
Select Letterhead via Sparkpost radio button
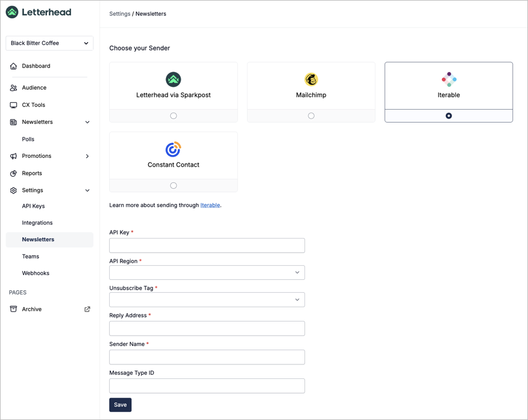point(174,116)
